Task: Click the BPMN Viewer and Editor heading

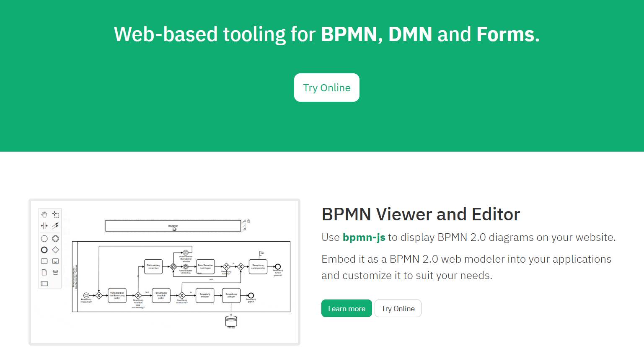Action: [421, 214]
